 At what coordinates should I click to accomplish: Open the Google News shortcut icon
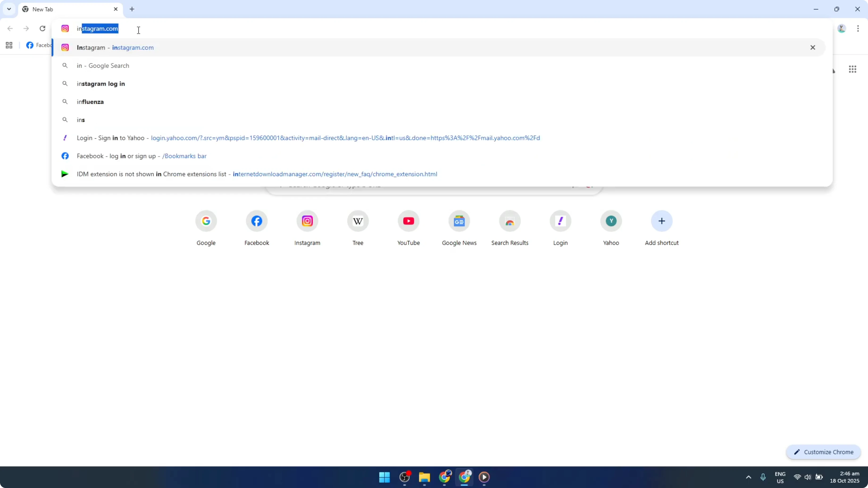459,221
